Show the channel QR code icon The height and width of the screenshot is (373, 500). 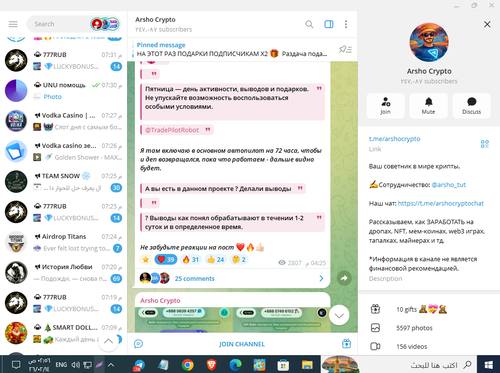(x=485, y=144)
